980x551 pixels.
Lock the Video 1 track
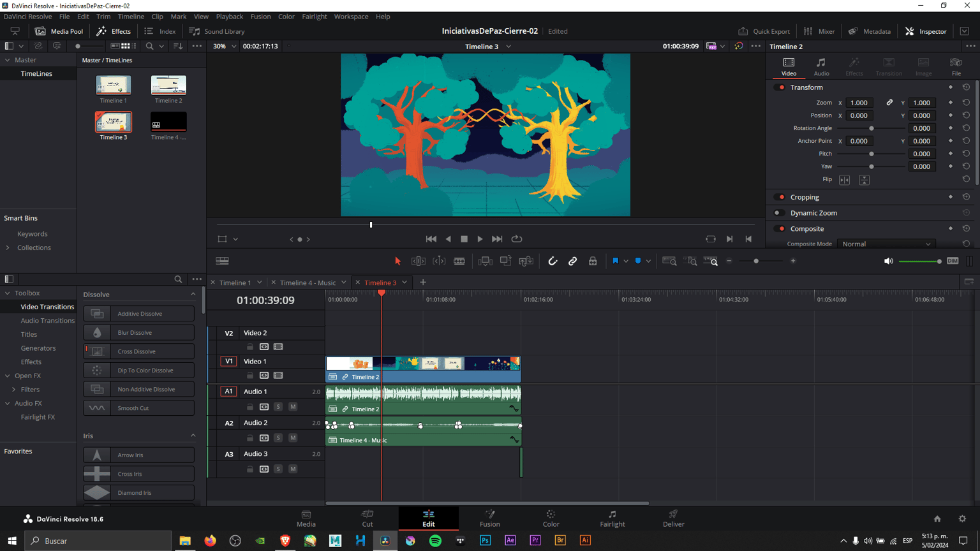(x=250, y=376)
